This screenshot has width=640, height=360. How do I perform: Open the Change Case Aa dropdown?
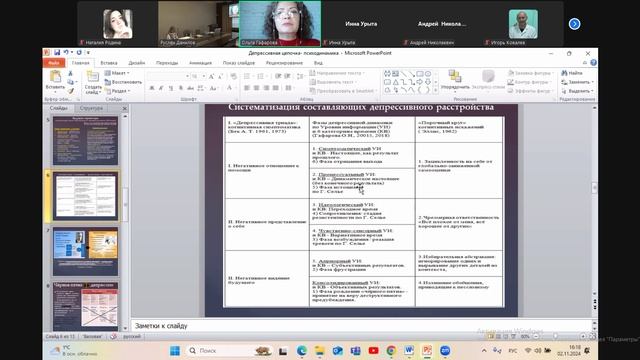pyautogui.click(x=213, y=88)
